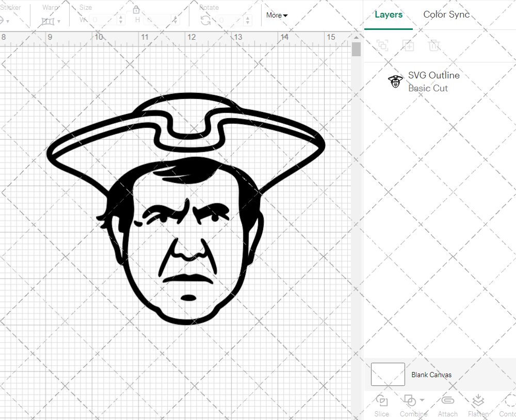The height and width of the screenshot is (420, 516).
Task: Click the Basic Cut operation text
Action: coord(428,88)
